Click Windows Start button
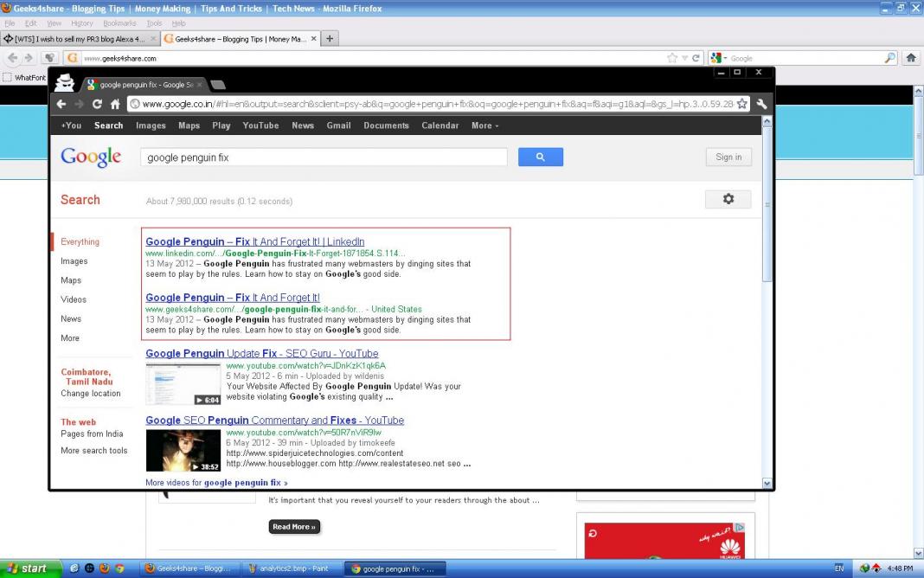The height and width of the screenshot is (578, 924). pyautogui.click(x=30, y=568)
